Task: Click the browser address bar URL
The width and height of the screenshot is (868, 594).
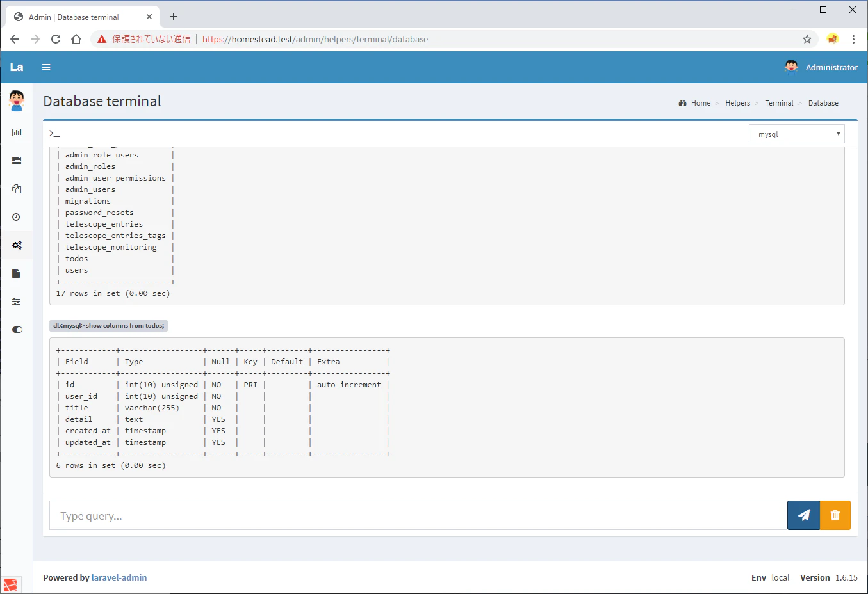Action: point(315,39)
